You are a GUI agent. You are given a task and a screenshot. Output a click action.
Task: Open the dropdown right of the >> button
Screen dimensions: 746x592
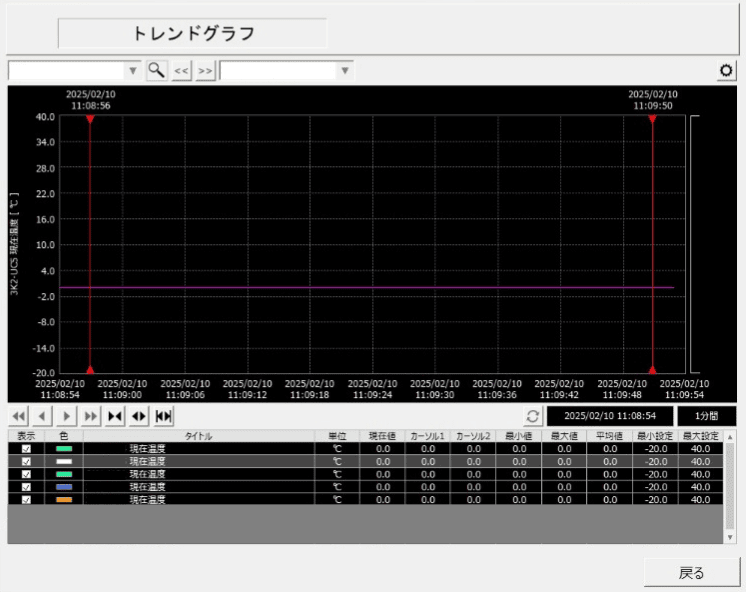click(345, 71)
